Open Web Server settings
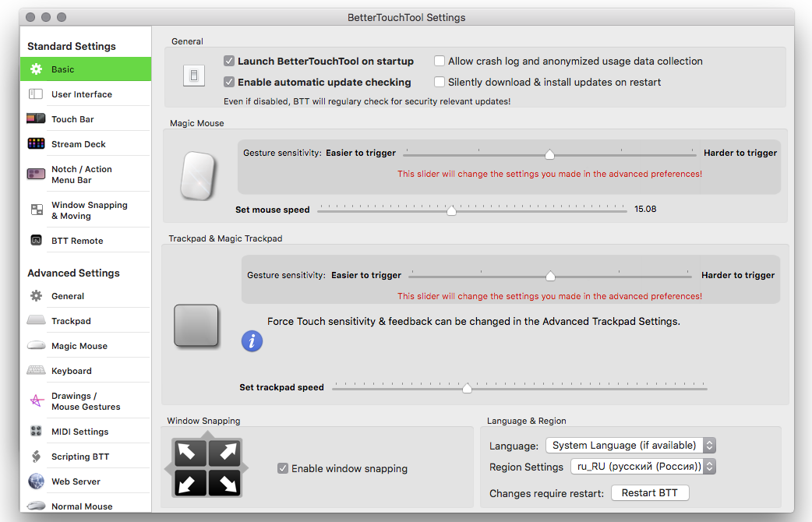This screenshot has width=812, height=522. [86, 481]
